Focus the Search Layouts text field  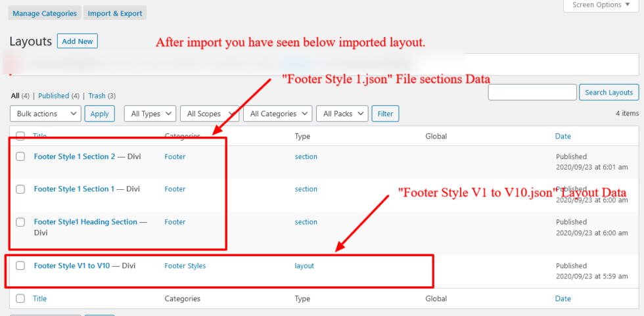(x=532, y=93)
